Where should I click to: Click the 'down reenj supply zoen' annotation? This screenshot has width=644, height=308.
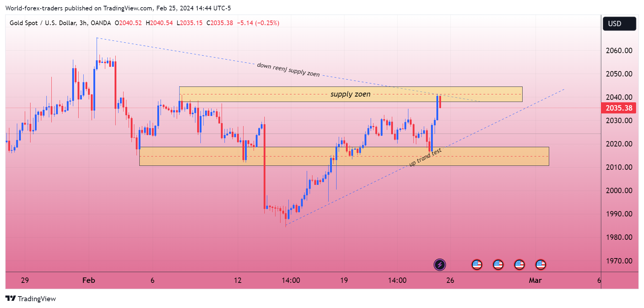point(288,70)
